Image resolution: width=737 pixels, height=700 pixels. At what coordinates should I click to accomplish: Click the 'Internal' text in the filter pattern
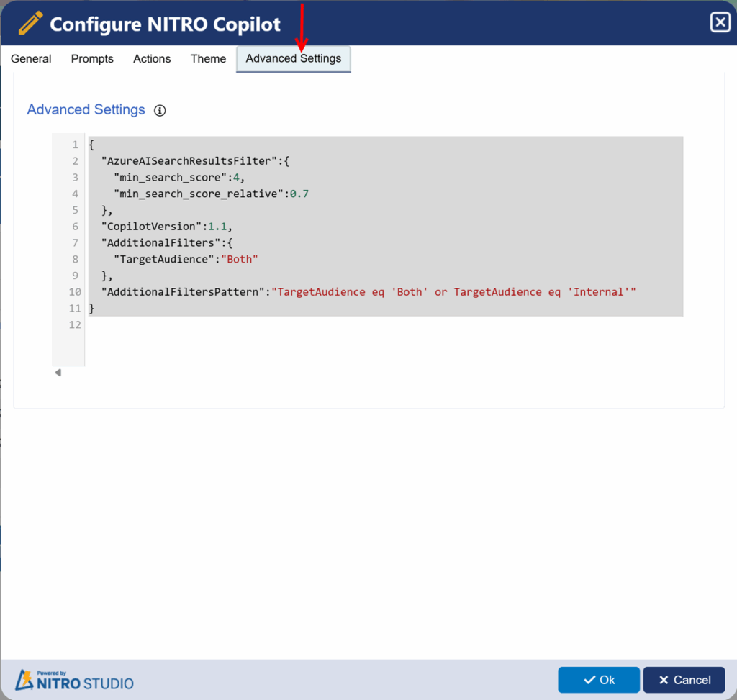(598, 292)
